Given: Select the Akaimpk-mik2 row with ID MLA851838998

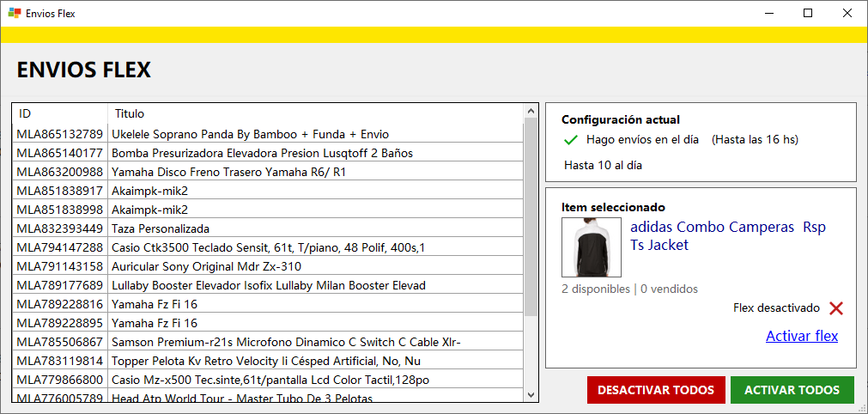Looking at the screenshot, I should point(268,210).
